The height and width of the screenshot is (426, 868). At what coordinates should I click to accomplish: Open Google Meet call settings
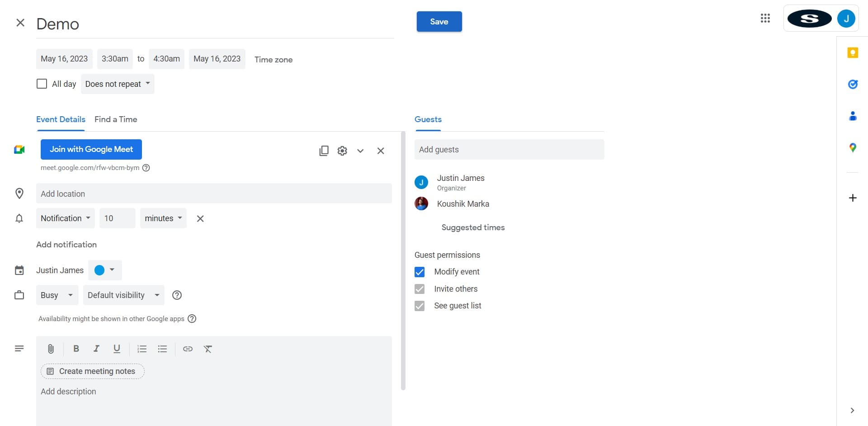pos(342,151)
